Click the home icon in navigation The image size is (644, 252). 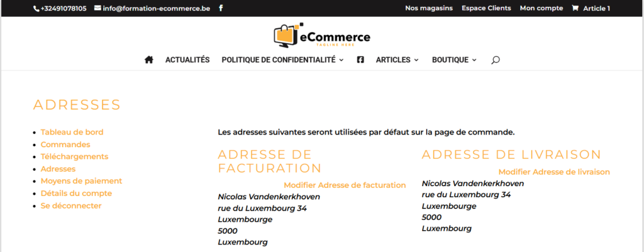pos(149,60)
